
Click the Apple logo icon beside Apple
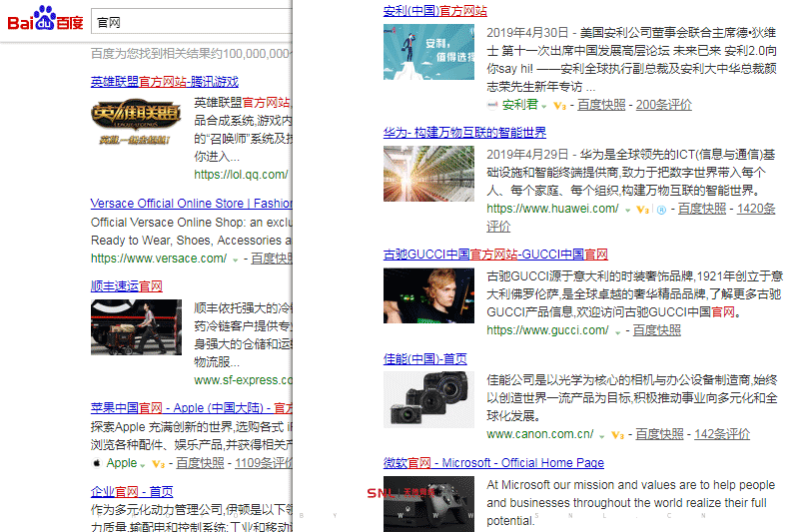[97, 463]
